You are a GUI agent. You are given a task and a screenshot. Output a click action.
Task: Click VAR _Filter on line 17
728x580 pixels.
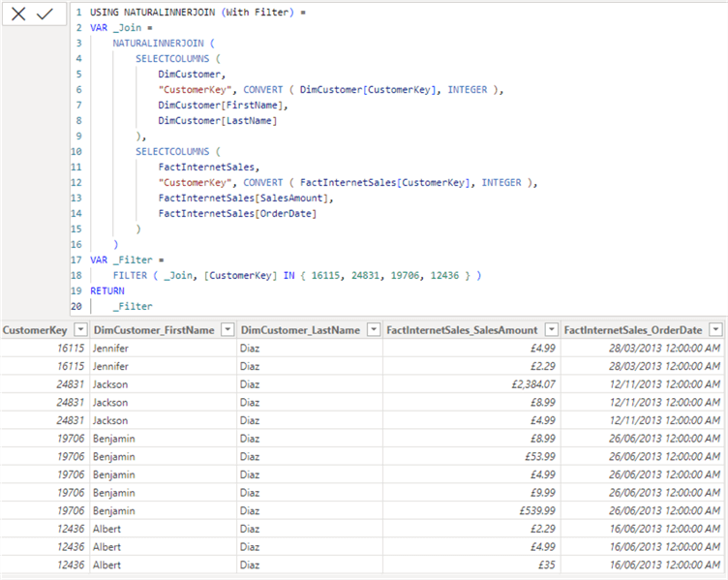tap(121, 260)
